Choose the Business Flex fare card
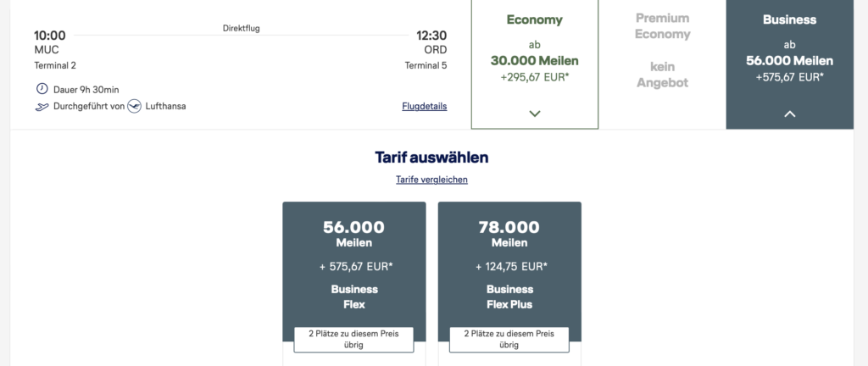Screen dimensions: 868x366 point(354,263)
